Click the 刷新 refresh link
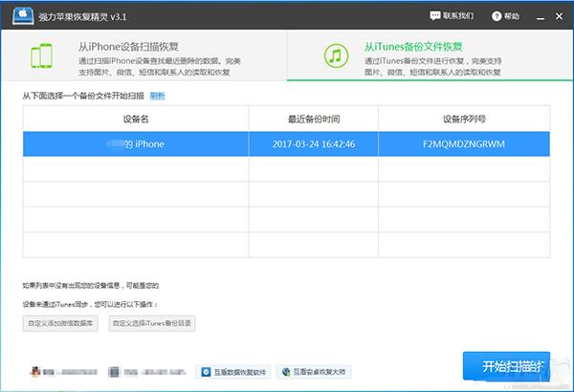Viewport: 574px width, 392px height. coord(158,96)
